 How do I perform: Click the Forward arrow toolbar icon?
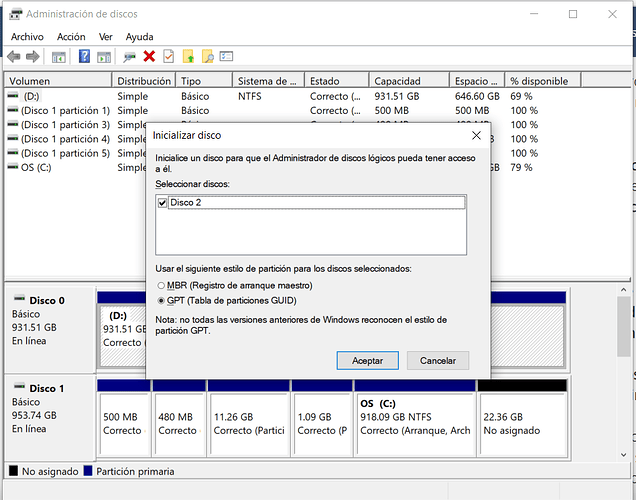pyautogui.click(x=32, y=56)
